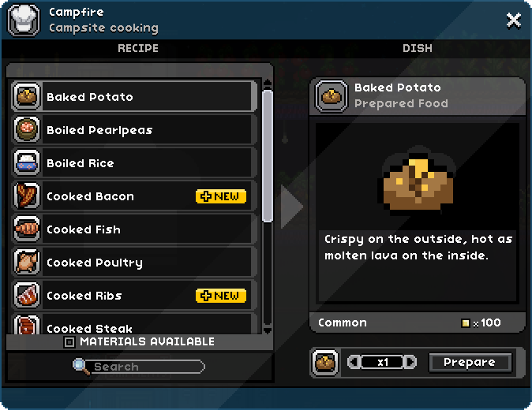Select the Cooked Bacon icon
The width and height of the screenshot is (532, 410).
(27, 196)
